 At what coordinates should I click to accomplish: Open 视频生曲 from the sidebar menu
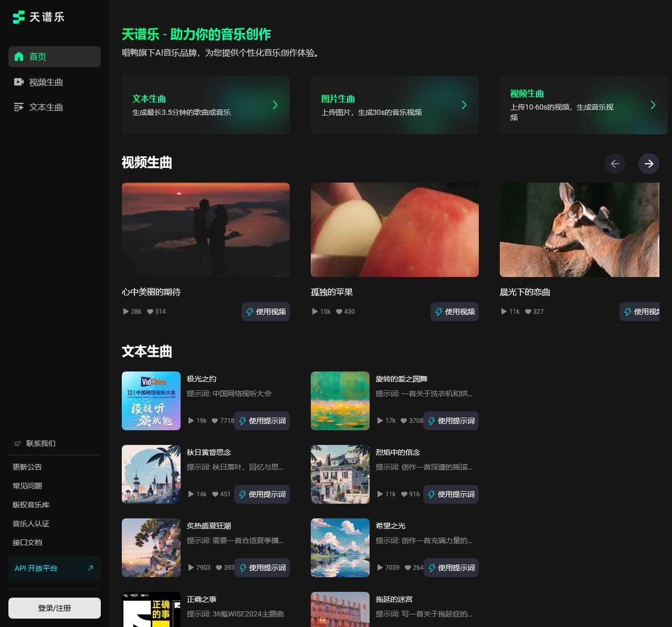click(46, 82)
